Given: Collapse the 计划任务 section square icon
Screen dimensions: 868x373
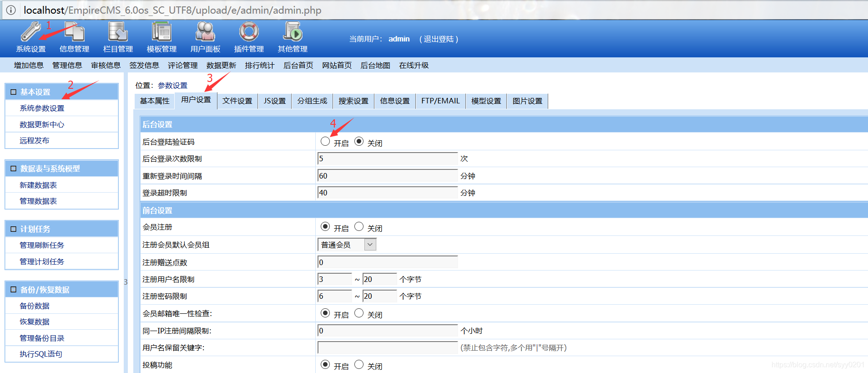Looking at the screenshot, I should tap(13, 229).
